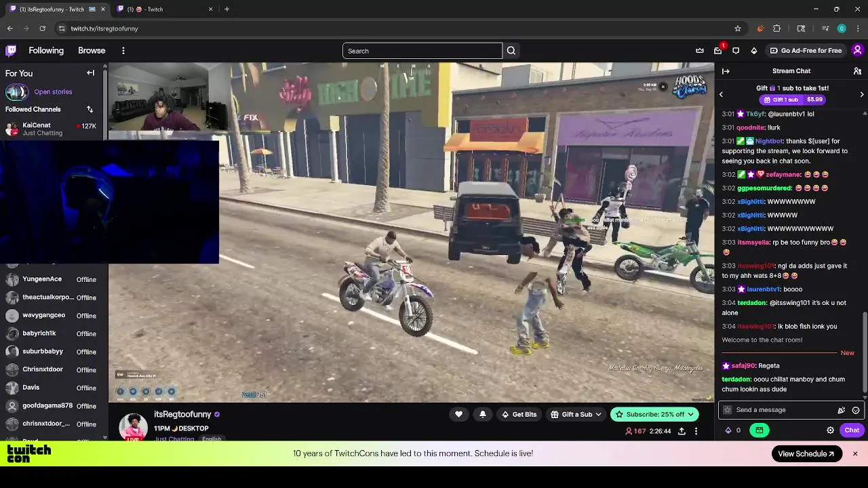This screenshot has height=488, width=868.
Task: Open the Just Chatting category link
Action: click(174, 439)
